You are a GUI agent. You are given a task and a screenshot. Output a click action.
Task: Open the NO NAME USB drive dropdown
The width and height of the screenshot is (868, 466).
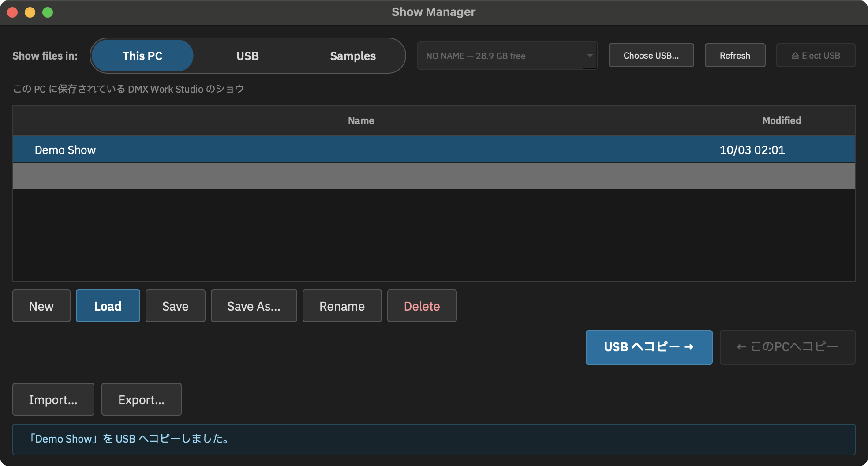point(507,56)
